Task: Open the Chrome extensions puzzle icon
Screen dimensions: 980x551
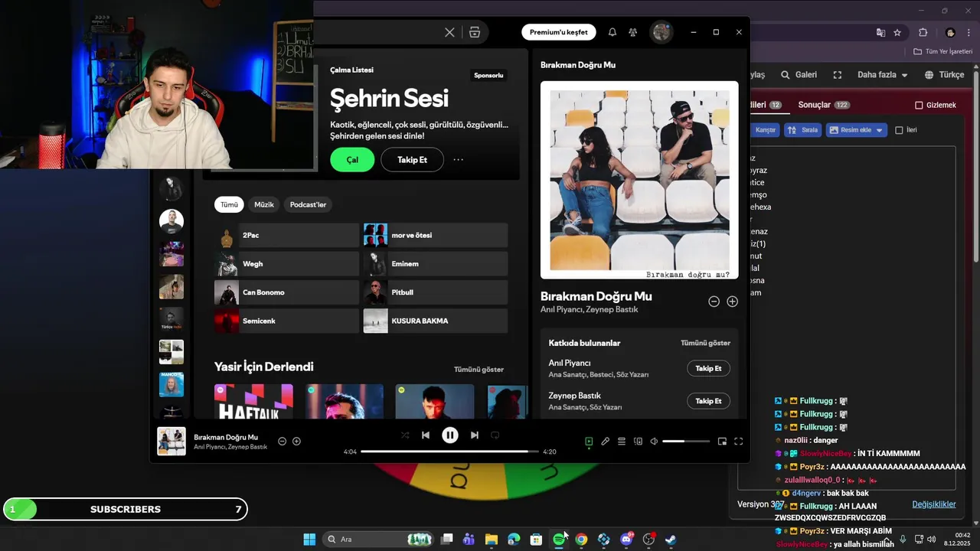Action: [x=923, y=33]
